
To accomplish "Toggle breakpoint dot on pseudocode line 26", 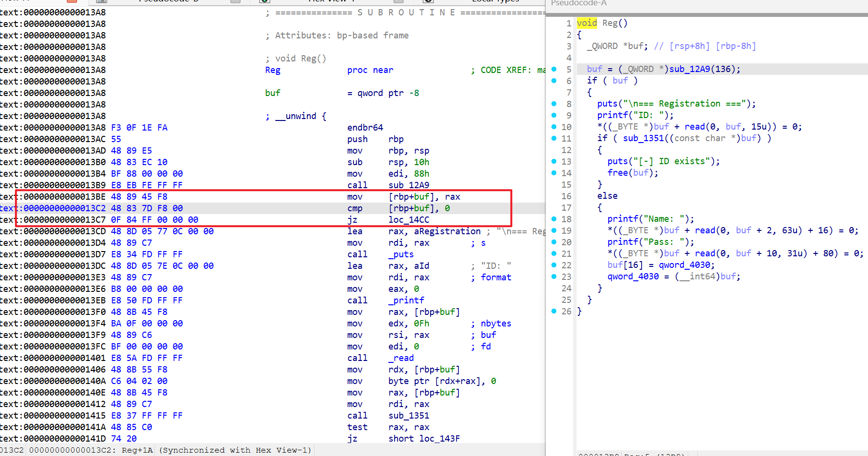I will (554, 311).
